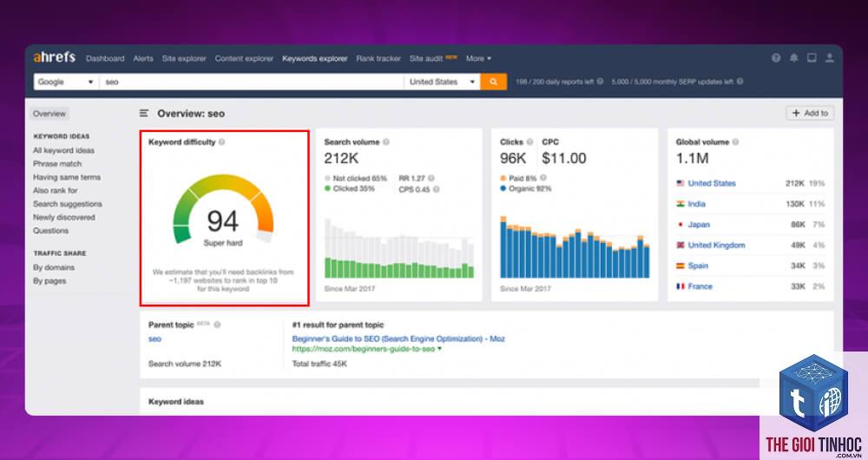Go to Content explorer
The width and height of the screenshot is (868, 460).
coord(244,58)
